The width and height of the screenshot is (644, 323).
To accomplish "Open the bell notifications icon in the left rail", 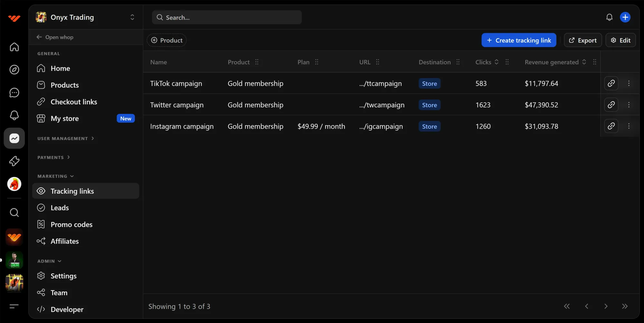I will point(14,115).
